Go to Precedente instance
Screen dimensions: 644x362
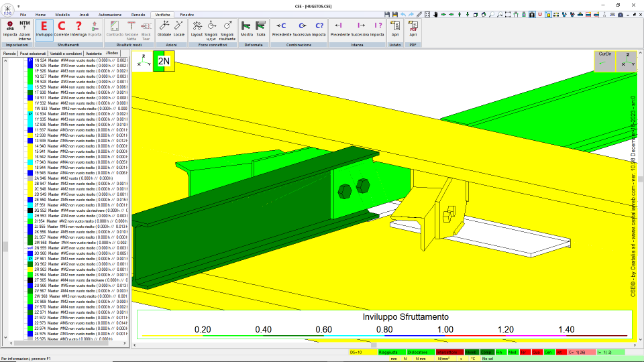340,29
